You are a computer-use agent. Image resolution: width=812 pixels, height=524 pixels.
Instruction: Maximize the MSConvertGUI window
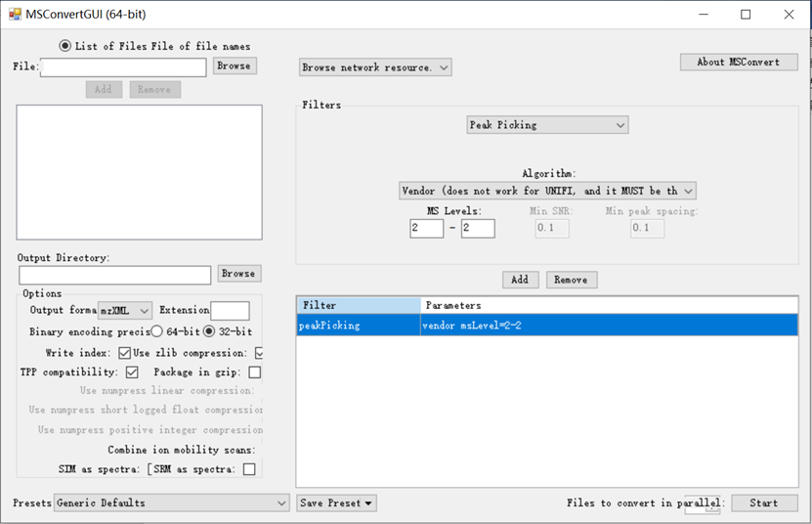(x=746, y=15)
